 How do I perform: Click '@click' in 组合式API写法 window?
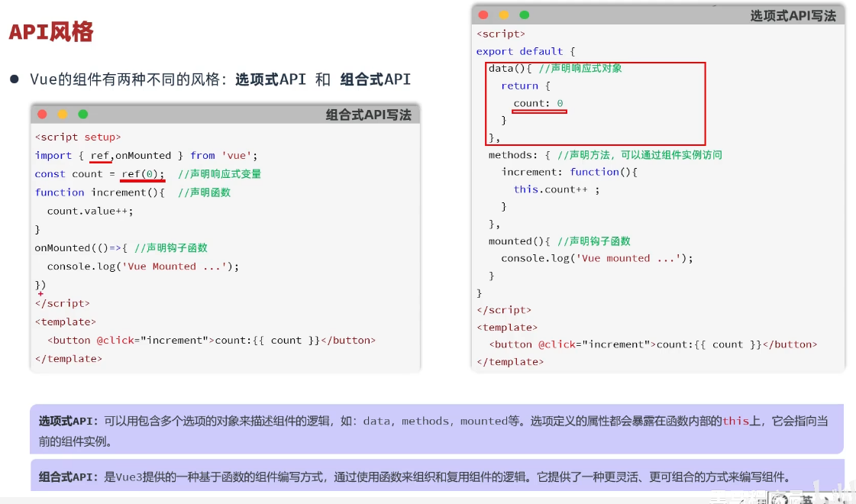click(x=115, y=340)
